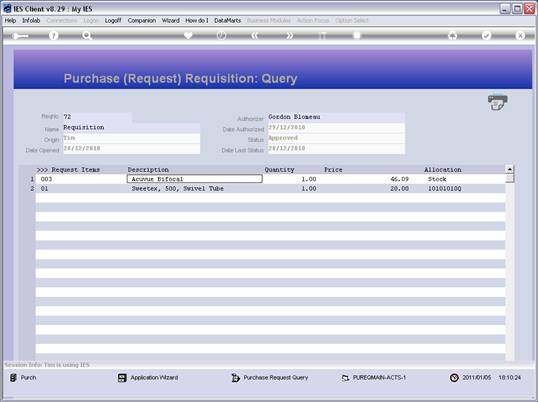Click the Authorizer field Gordon Blomeau

[x=336, y=117]
